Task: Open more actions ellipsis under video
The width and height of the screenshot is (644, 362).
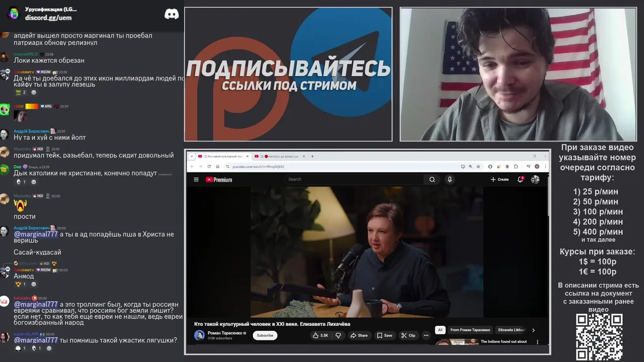Action: click(426, 335)
